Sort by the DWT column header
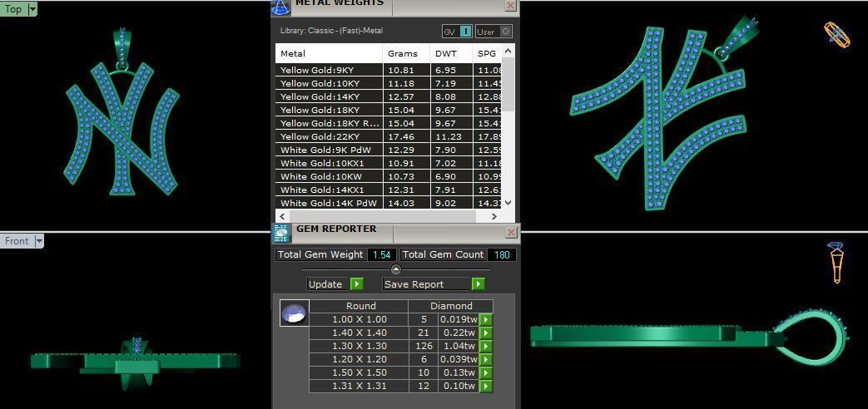 coord(452,53)
